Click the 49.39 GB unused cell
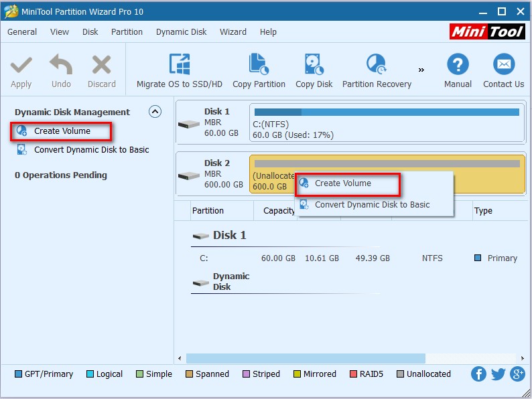The width and height of the screenshot is (532, 399). click(x=373, y=258)
